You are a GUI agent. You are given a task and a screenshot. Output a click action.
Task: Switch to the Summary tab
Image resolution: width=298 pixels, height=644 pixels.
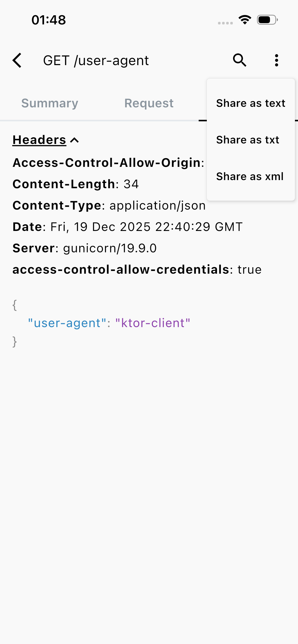click(50, 103)
